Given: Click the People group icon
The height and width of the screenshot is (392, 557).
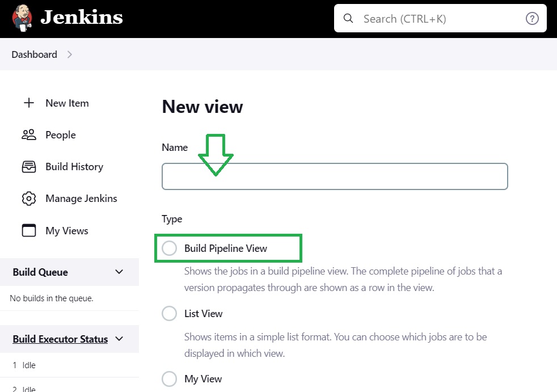Looking at the screenshot, I should (29, 134).
